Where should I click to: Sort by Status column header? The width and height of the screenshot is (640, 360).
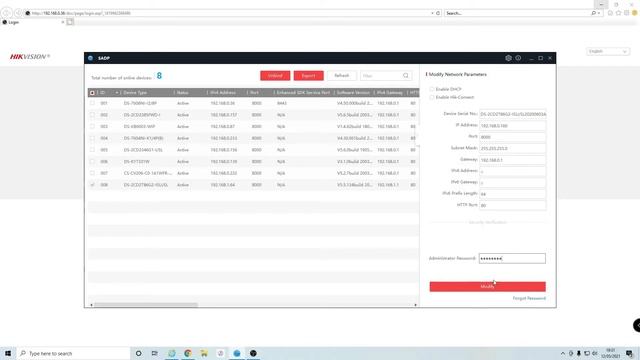182,93
